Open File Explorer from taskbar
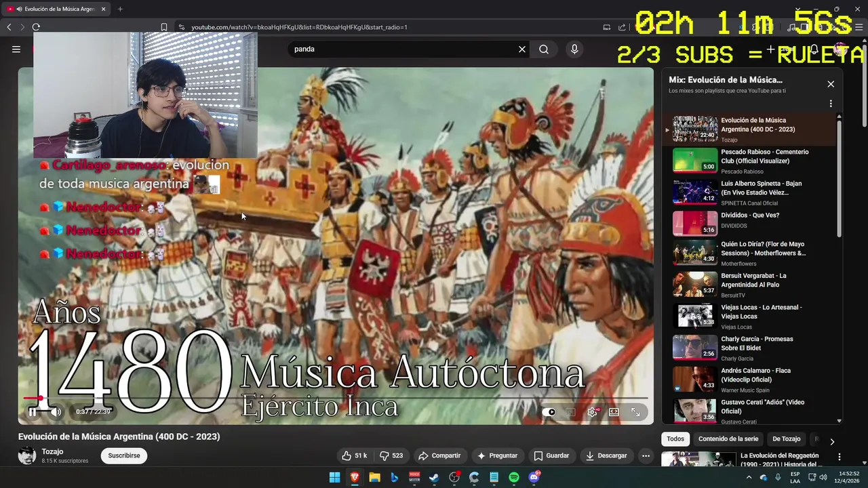This screenshot has width=868, height=488. click(374, 477)
